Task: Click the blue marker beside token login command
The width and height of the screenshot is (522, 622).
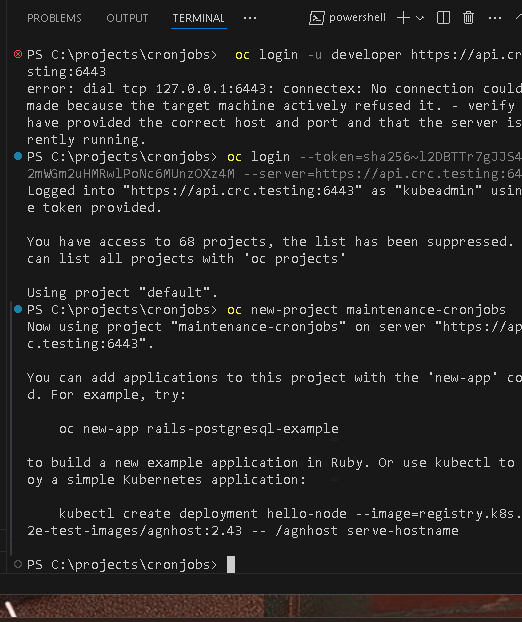Action: click(18, 156)
